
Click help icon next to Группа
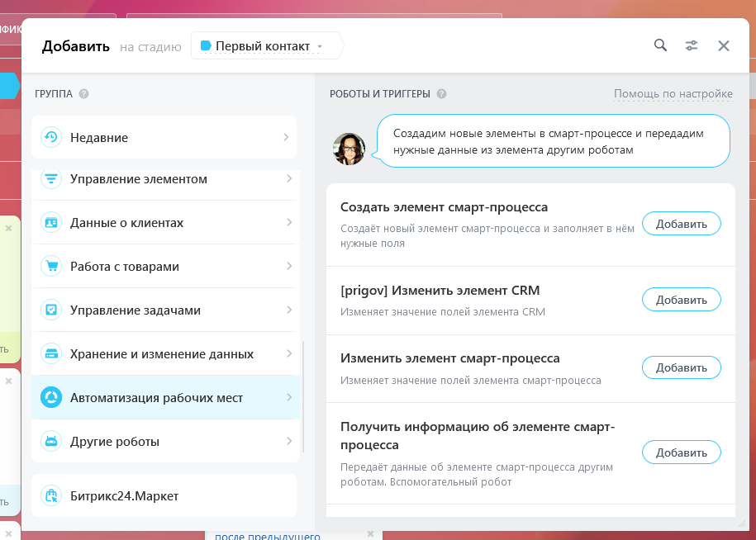83,94
